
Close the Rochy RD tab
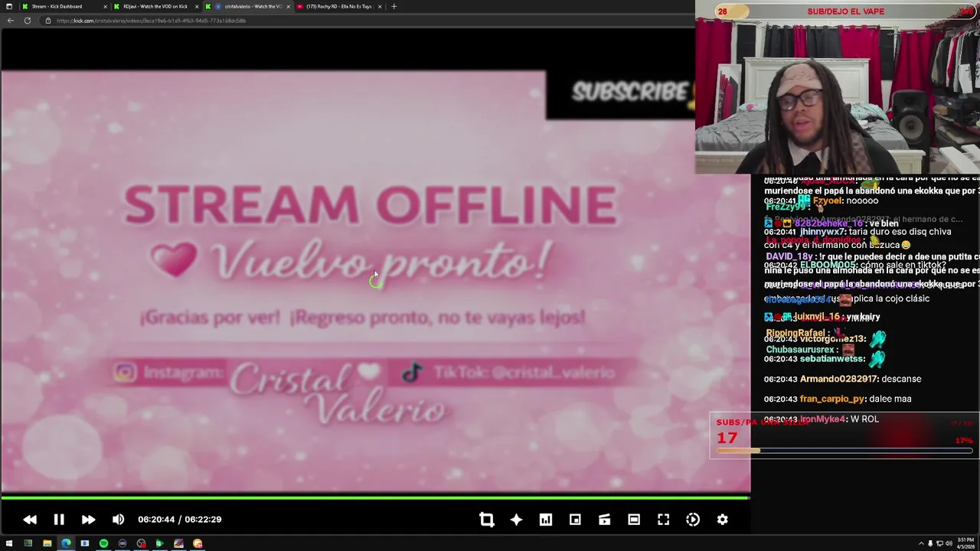point(380,6)
